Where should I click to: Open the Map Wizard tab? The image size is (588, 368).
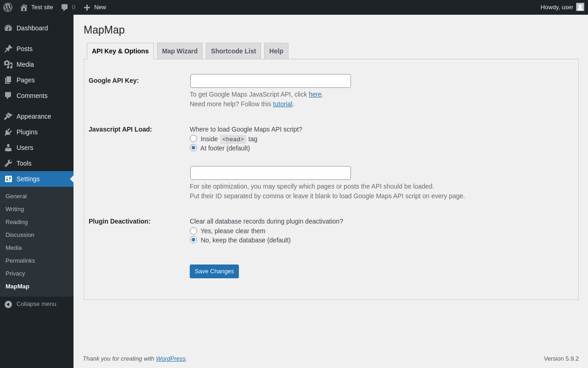180,51
